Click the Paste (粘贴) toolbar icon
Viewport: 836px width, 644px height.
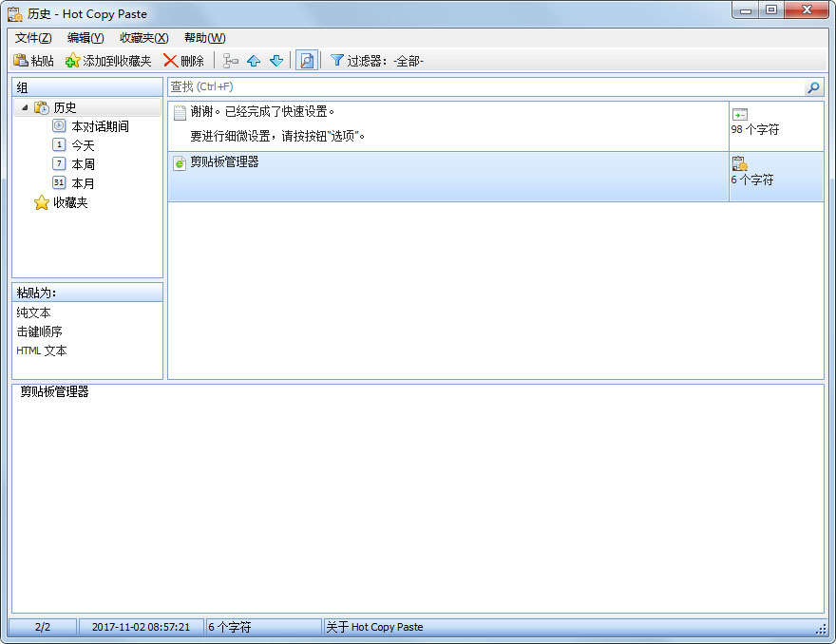tap(20, 60)
